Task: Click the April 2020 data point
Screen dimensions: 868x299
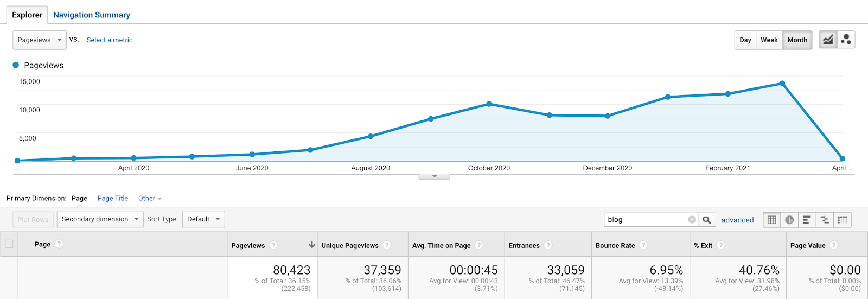Action: click(x=134, y=158)
